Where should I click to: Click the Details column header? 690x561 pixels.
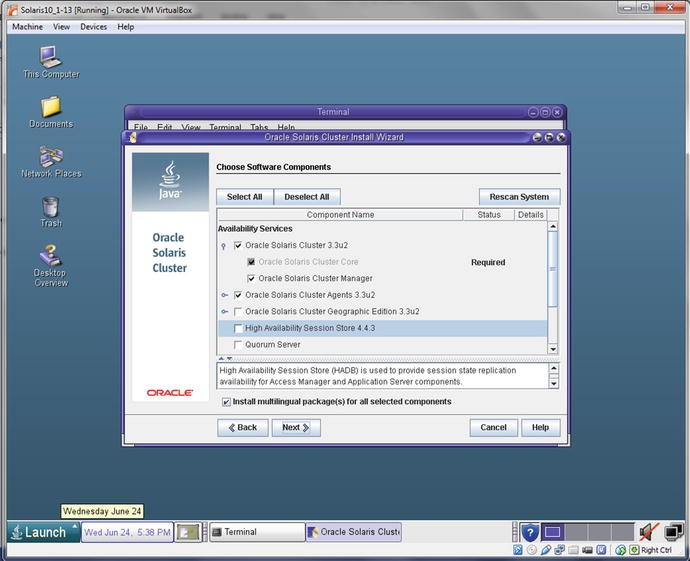coord(531,215)
